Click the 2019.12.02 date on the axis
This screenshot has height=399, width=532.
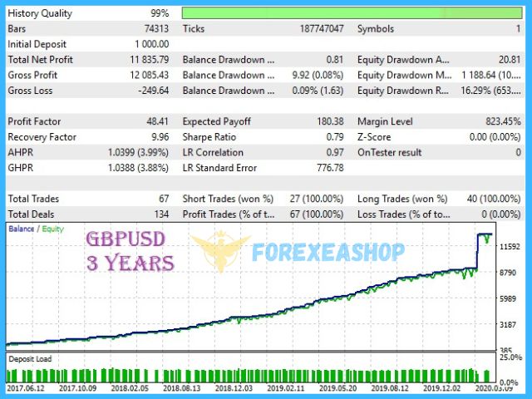click(x=441, y=388)
